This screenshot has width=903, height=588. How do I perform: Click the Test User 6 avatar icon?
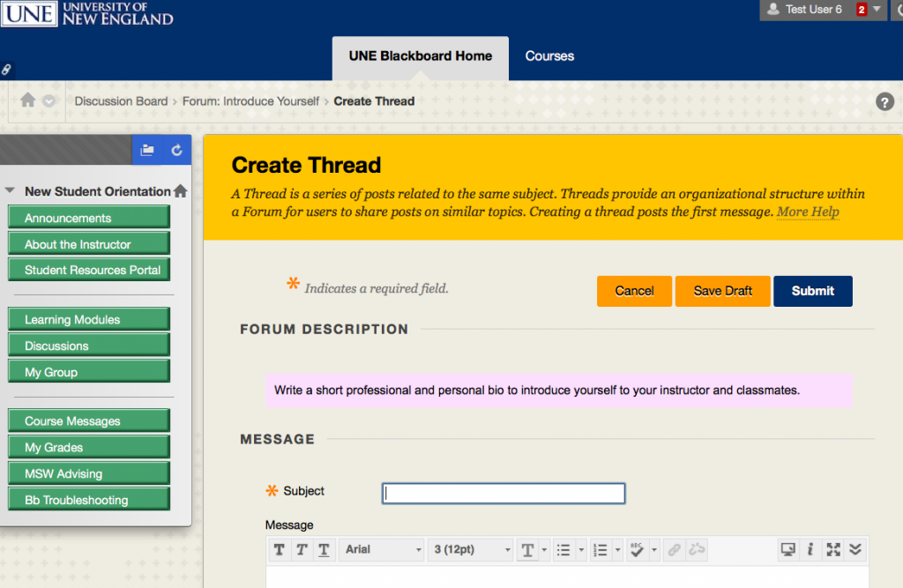[x=773, y=9]
